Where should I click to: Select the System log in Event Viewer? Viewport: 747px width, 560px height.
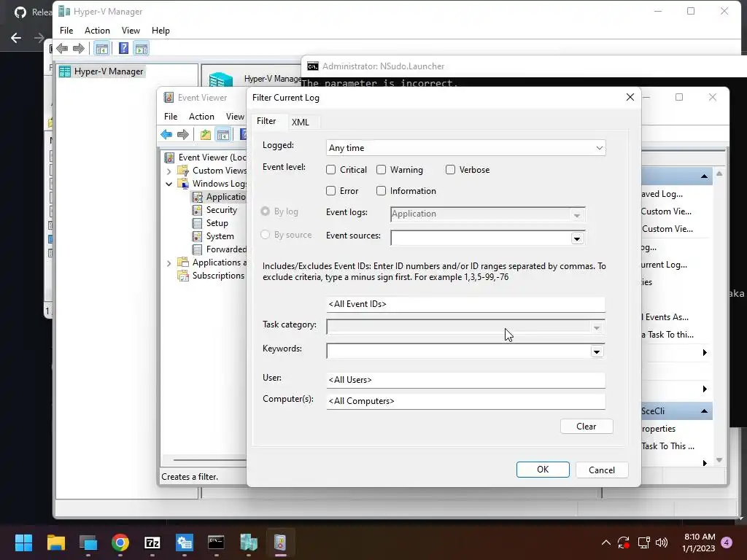[220, 236]
